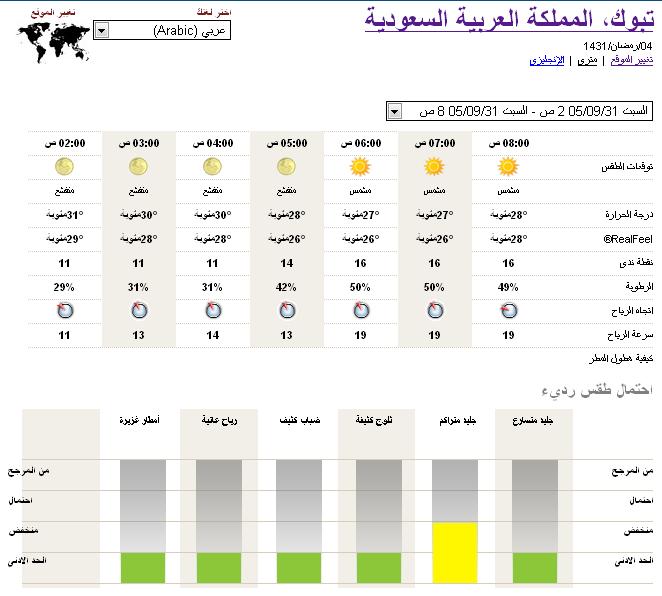Screen dimensions: 662x596
Task: Click the language selection box showing Arabic
Action: 162,30
